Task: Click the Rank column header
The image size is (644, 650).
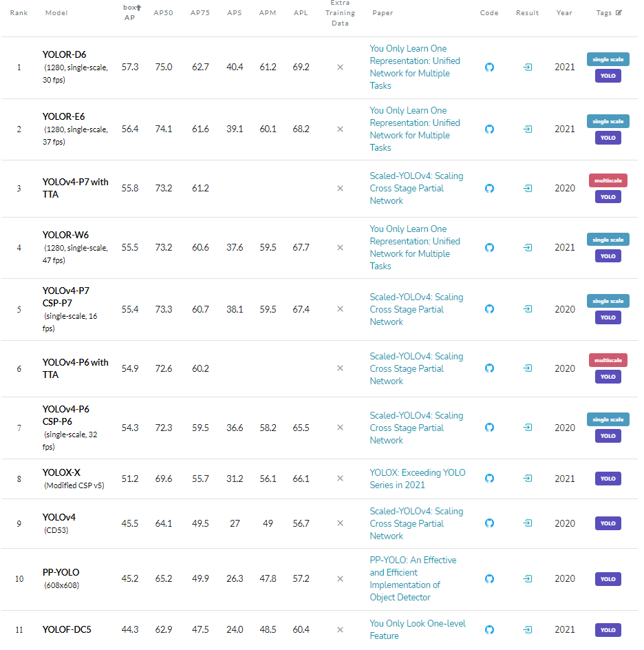Action: [19, 13]
